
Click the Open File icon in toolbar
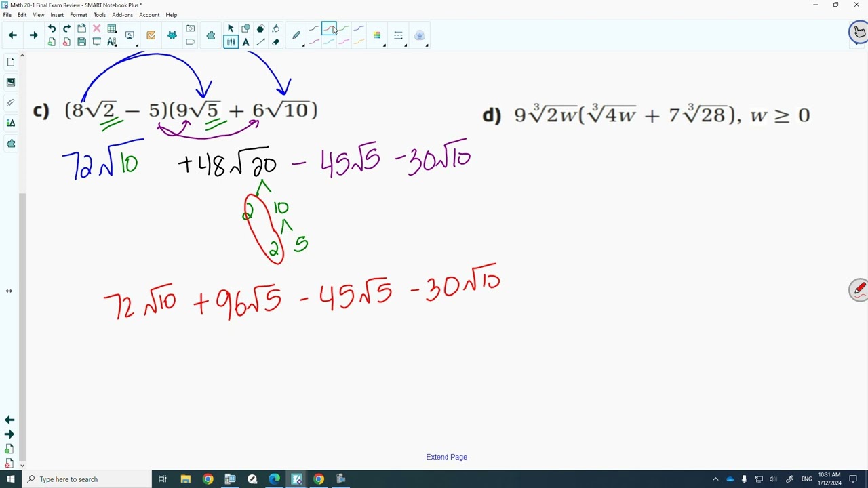81,28
